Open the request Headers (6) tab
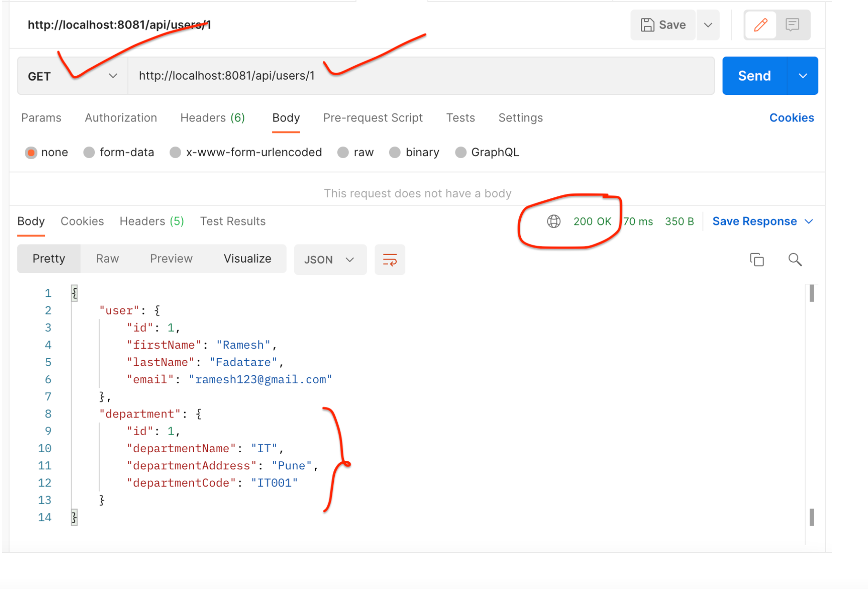868x589 pixels. point(212,118)
